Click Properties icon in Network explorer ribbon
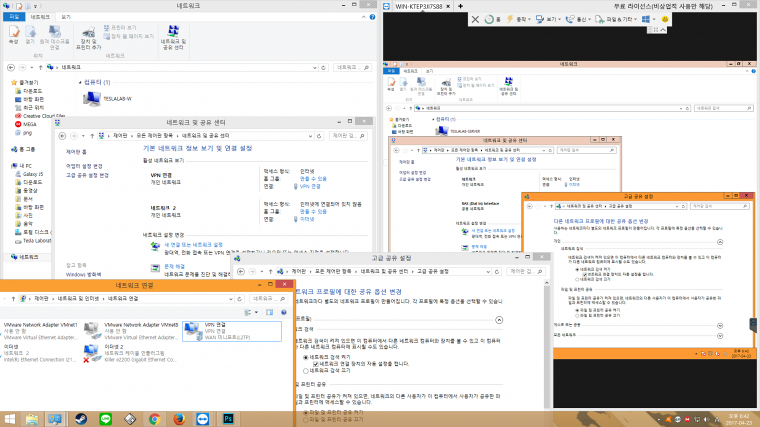 click(14, 34)
